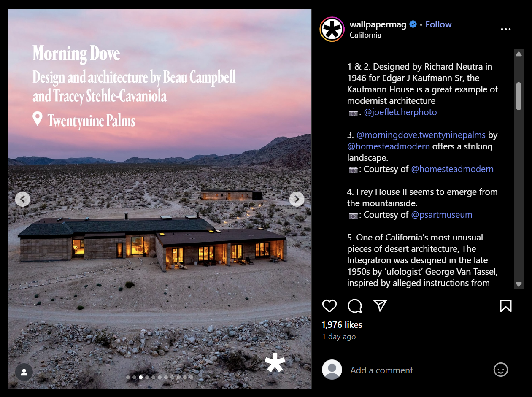Image resolution: width=532 pixels, height=397 pixels.
Task: Open the wallpapermag username link
Action: [x=378, y=24]
